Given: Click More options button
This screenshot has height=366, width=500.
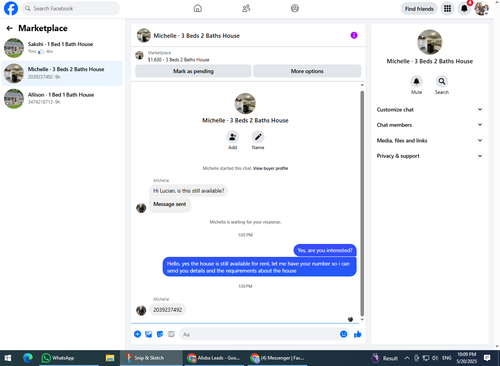Looking at the screenshot, I should pos(307,71).
